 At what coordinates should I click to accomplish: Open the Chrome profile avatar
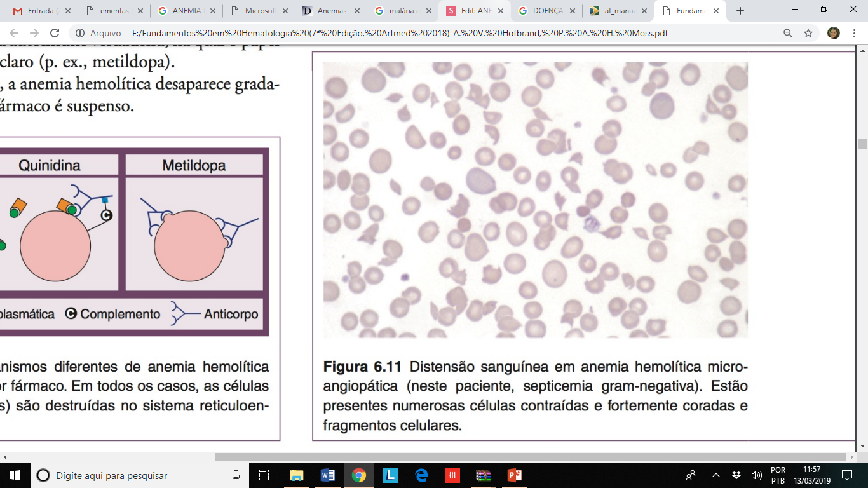coord(834,33)
